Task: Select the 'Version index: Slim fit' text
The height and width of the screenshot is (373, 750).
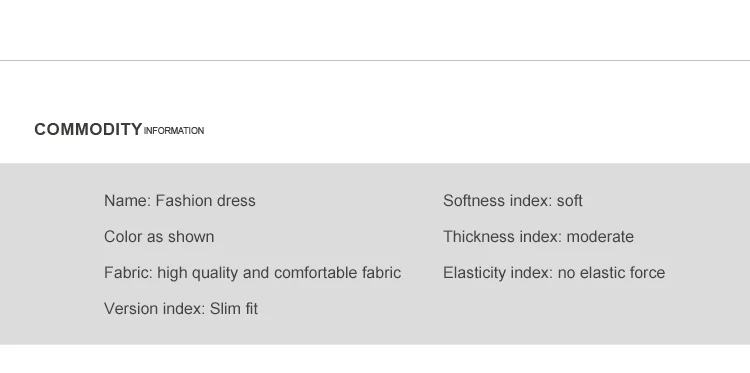Action: (x=181, y=309)
